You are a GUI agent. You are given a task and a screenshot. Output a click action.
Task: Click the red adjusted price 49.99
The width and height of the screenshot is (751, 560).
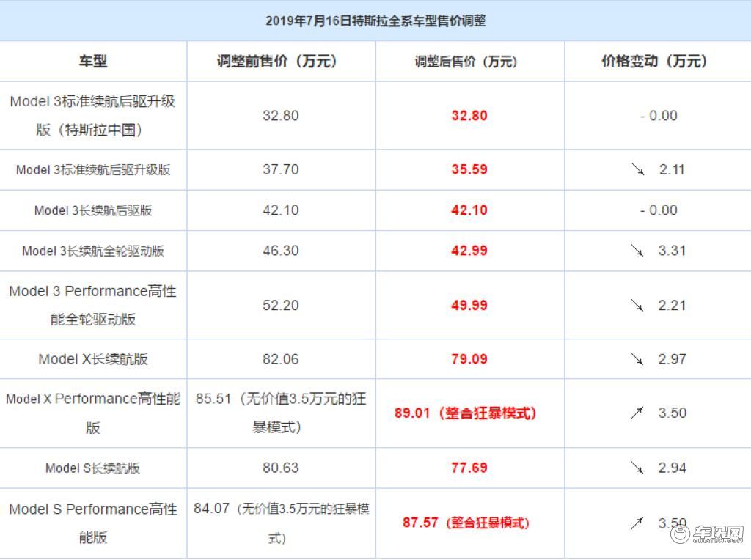[x=469, y=306]
